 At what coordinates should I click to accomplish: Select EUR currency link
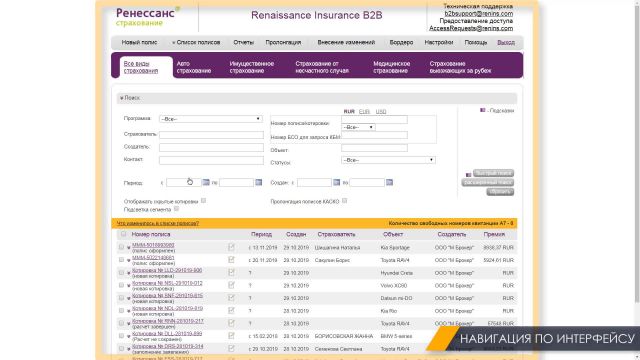[364, 111]
